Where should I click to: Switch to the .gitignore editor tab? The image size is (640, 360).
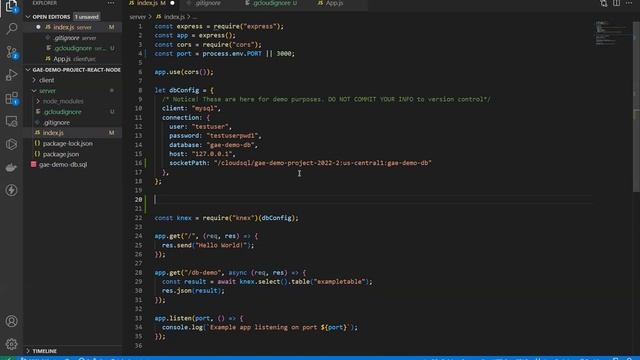click(x=207, y=3)
